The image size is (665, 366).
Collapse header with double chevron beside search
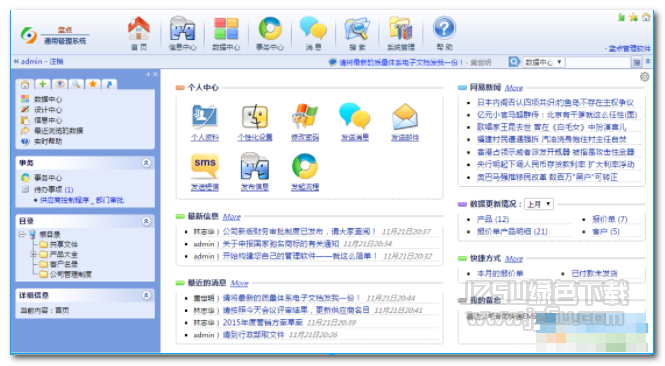(648, 62)
